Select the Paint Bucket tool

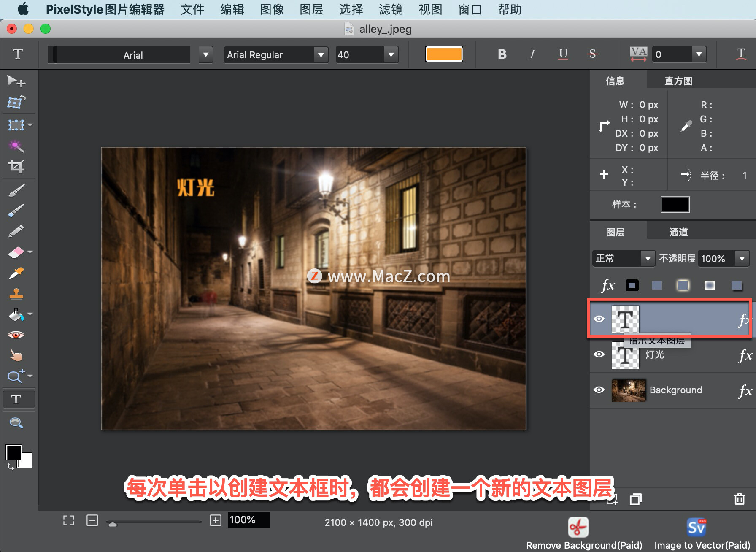[x=16, y=314]
